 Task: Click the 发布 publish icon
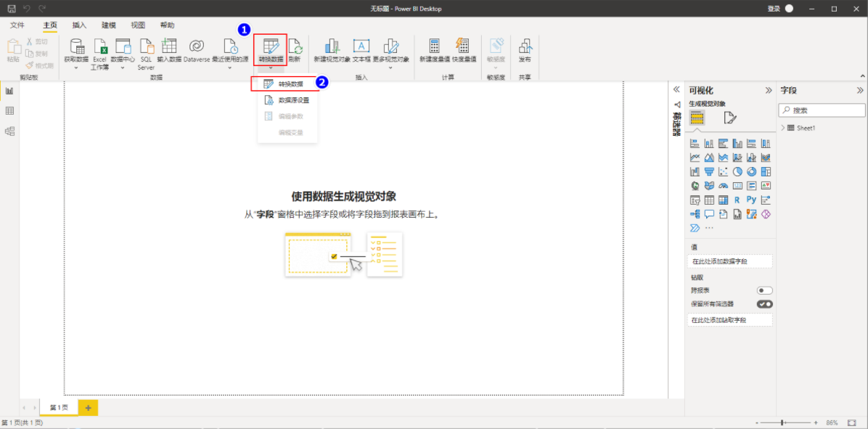525,51
